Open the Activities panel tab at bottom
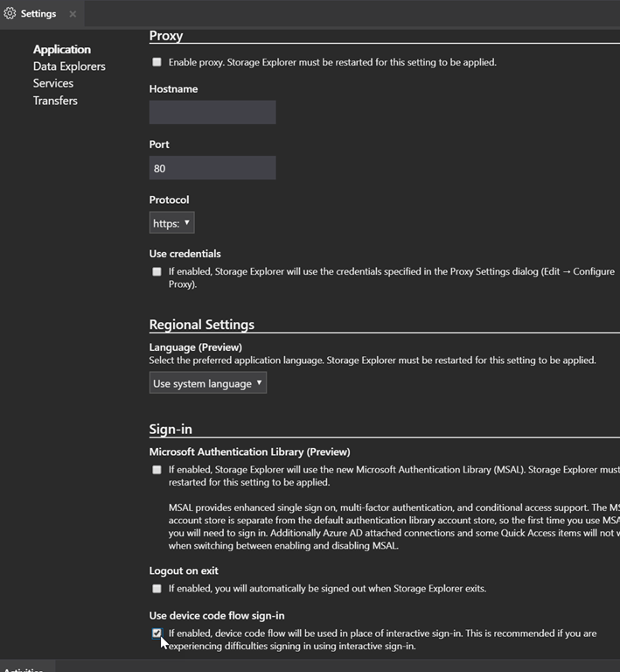Image resolution: width=620 pixels, height=672 pixels. pos(24,668)
